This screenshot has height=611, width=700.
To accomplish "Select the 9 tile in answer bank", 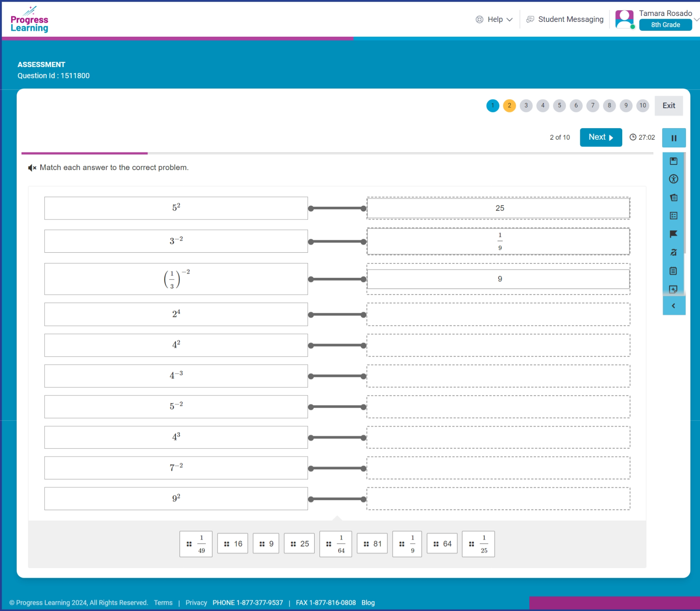I will [x=266, y=544].
